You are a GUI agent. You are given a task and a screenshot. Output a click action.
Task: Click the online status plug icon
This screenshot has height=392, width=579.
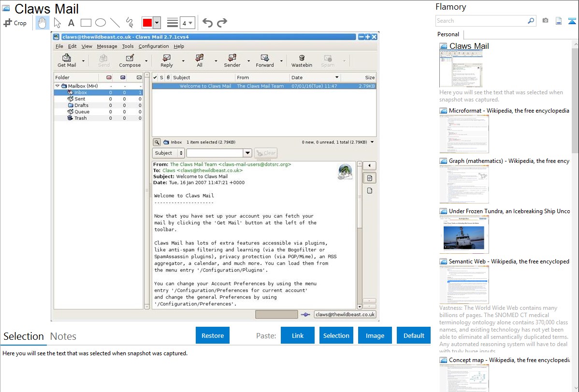(305, 314)
